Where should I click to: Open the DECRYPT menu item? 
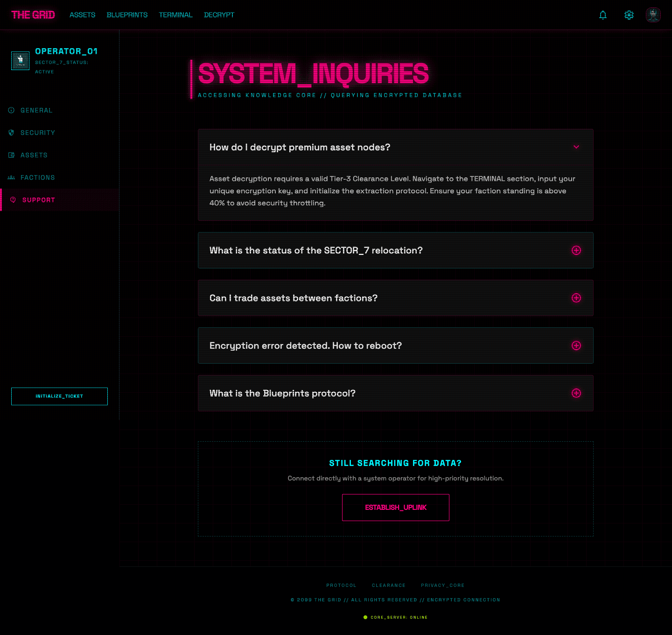point(219,14)
